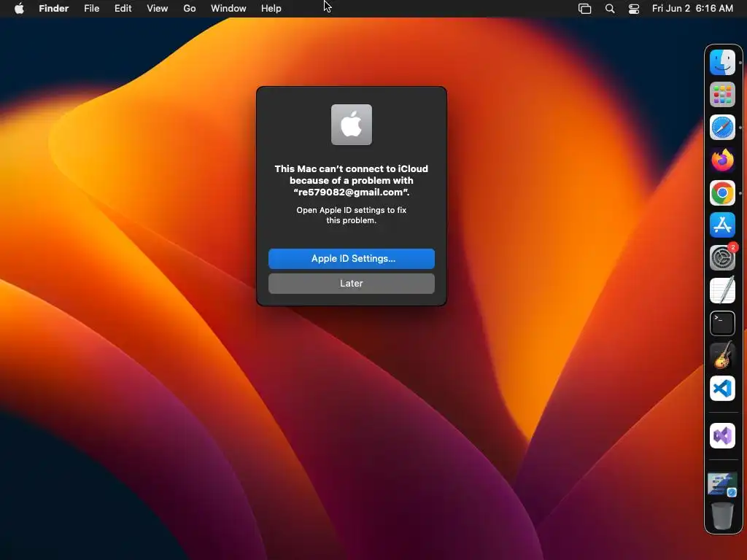Dismiss the dialog with Later
This screenshot has width=747, height=560.
tap(352, 284)
